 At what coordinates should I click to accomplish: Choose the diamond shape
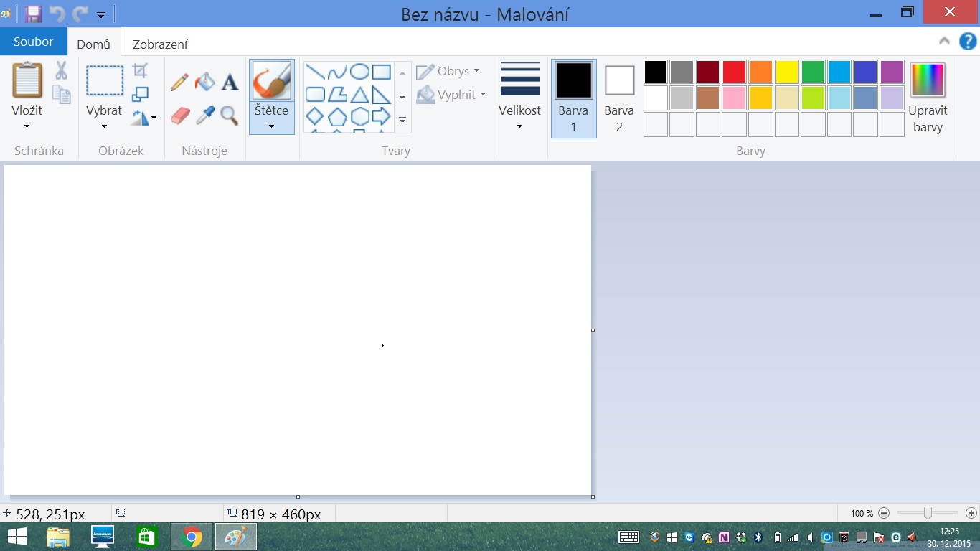point(316,116)
